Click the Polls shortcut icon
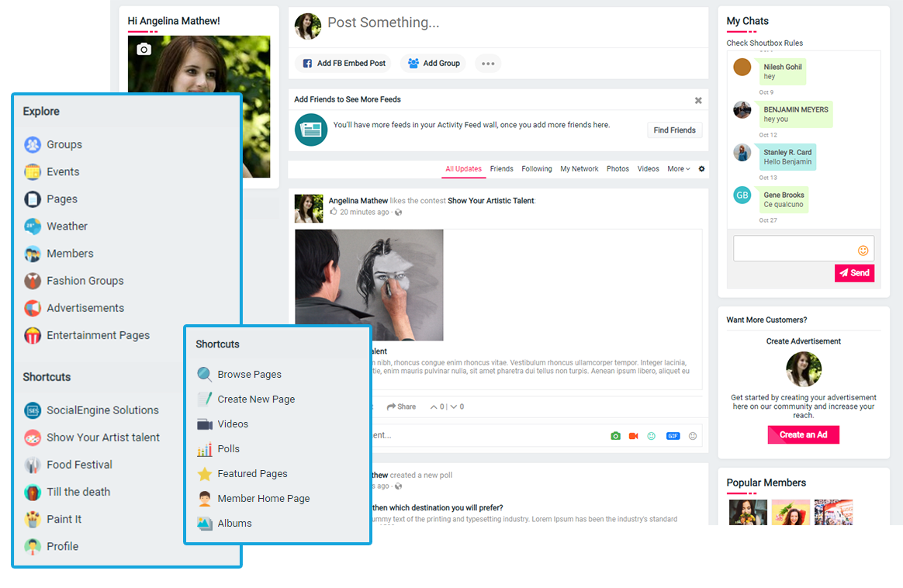903x588 pixels. tap(205, 449)
